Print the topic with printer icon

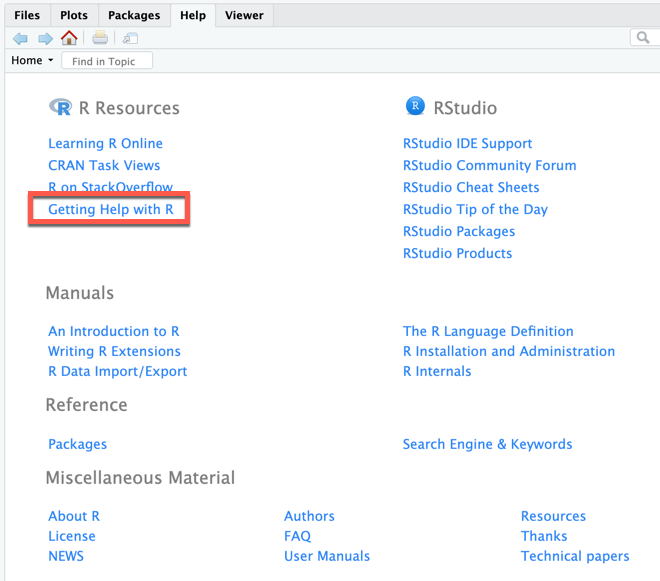click(x=100, y=38)
